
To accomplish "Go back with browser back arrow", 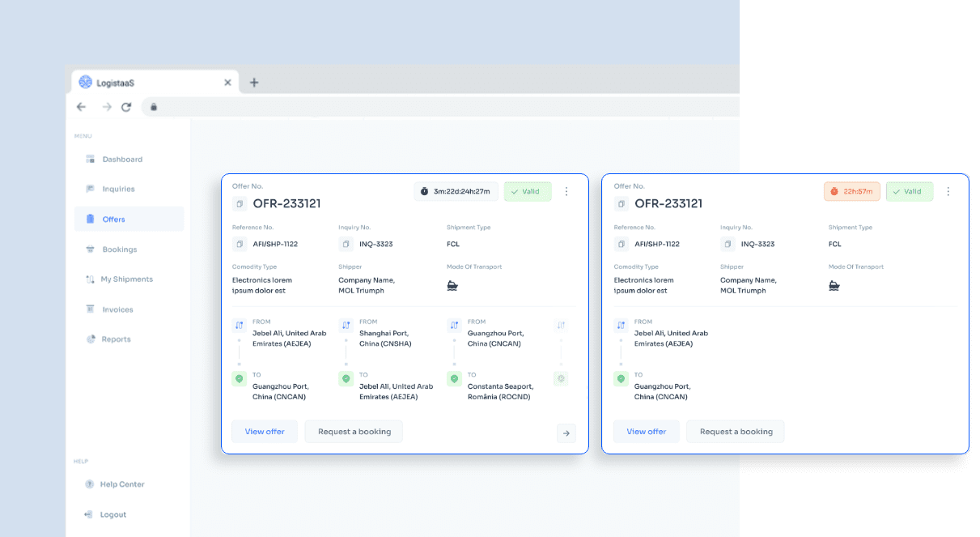I will [x=81, y=107].
